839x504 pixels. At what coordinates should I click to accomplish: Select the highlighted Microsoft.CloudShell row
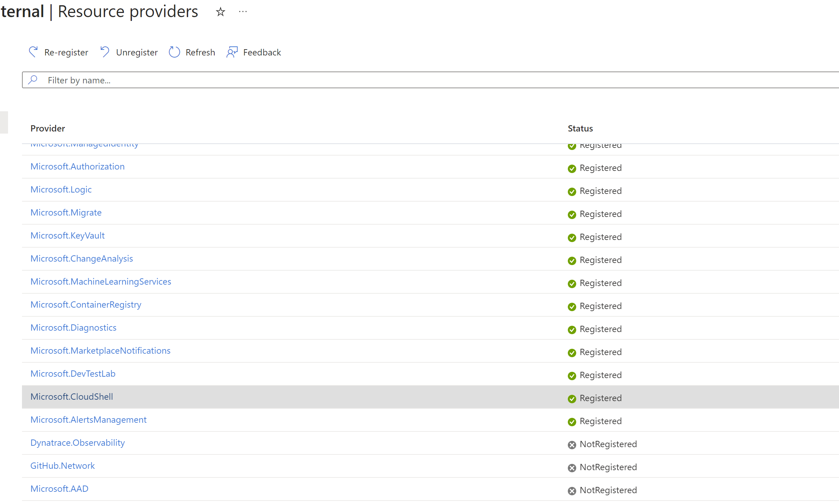[430, 397]
